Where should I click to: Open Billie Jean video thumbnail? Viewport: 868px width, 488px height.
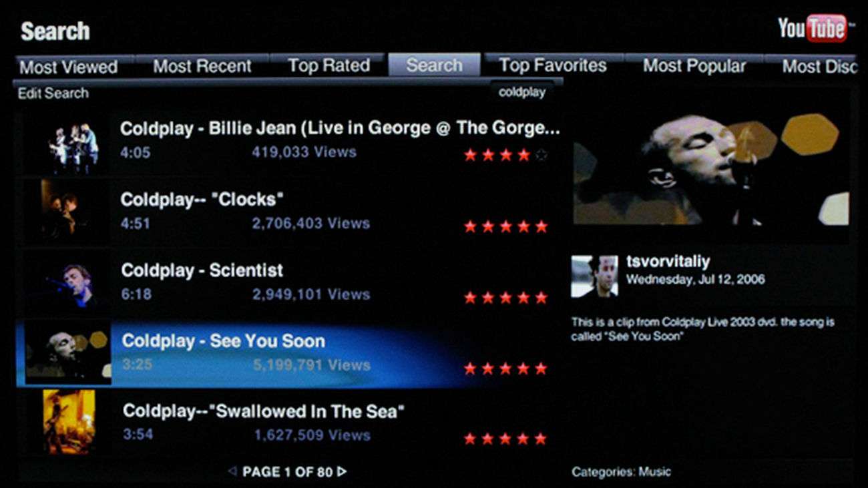73,145
